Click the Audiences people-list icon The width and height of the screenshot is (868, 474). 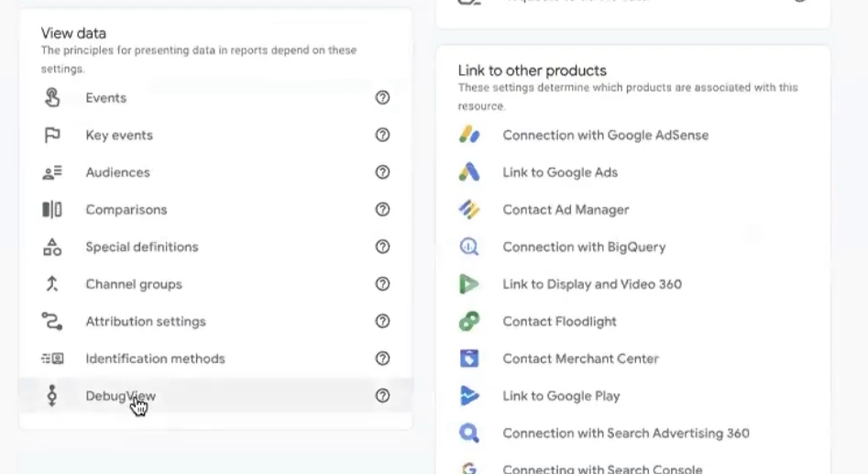[52, 172]
